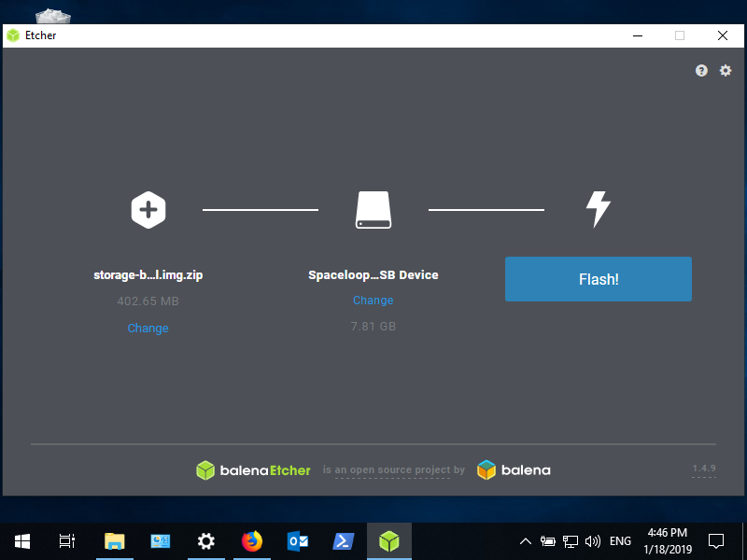Click Change link under Spaceloop USB Device
This screenshot has height=560, width=747.
point(373,301)
